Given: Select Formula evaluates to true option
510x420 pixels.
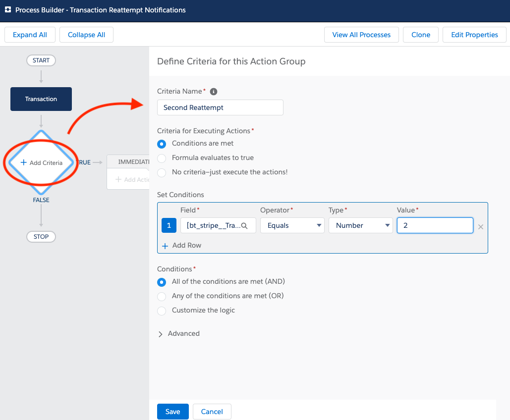Looking at the screenshot, I should pyautogui.click(x=162, y=158).
